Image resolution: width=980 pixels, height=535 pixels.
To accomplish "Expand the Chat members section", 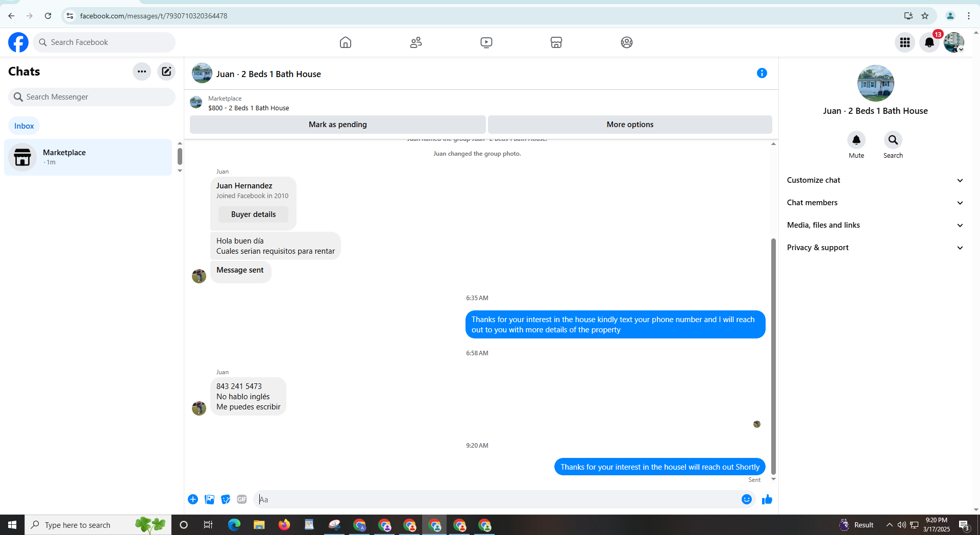I will point(875,203).
